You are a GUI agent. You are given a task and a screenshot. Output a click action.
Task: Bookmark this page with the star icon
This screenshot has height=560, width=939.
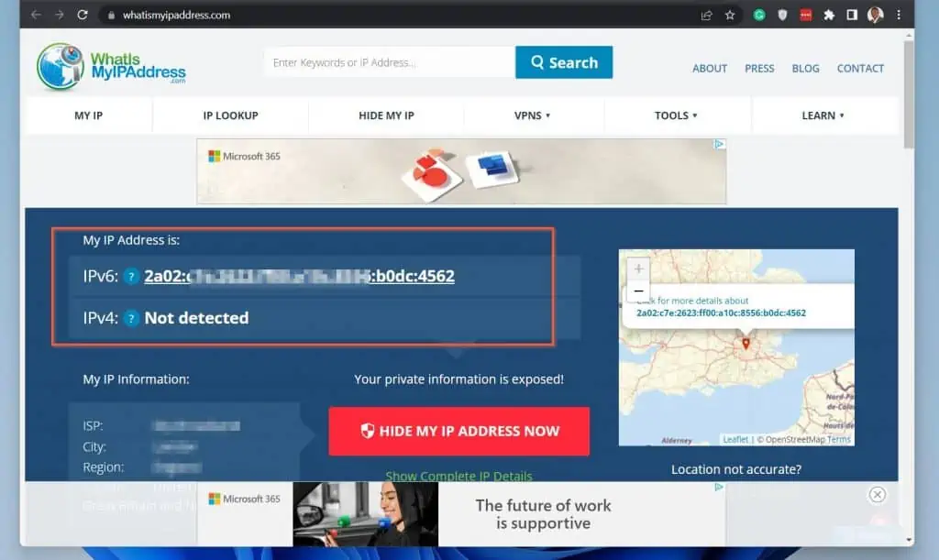(x=730, y=15)
